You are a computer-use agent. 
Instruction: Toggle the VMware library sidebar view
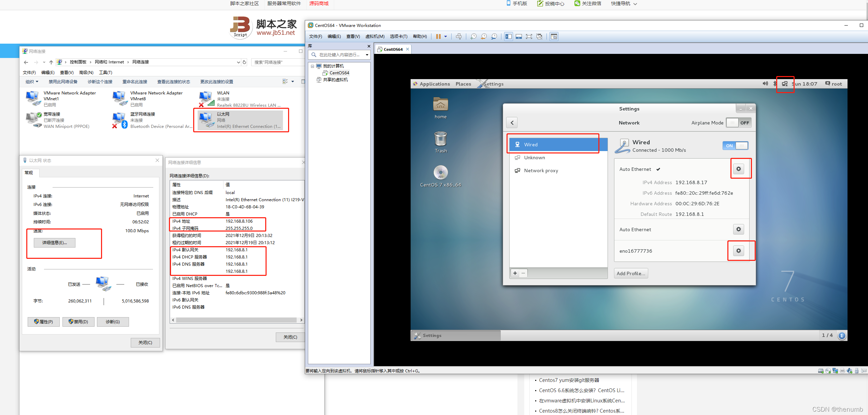pyautogui.click(x=509, y=36)
